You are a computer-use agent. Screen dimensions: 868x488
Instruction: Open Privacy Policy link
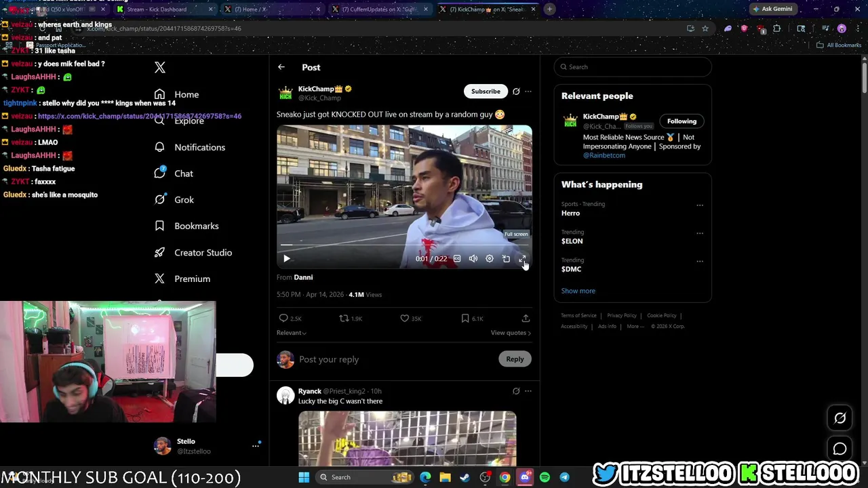[622, 315]
